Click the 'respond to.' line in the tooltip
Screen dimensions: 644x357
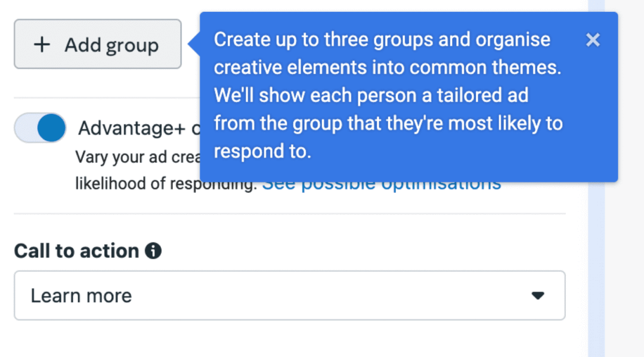[262, 152]
